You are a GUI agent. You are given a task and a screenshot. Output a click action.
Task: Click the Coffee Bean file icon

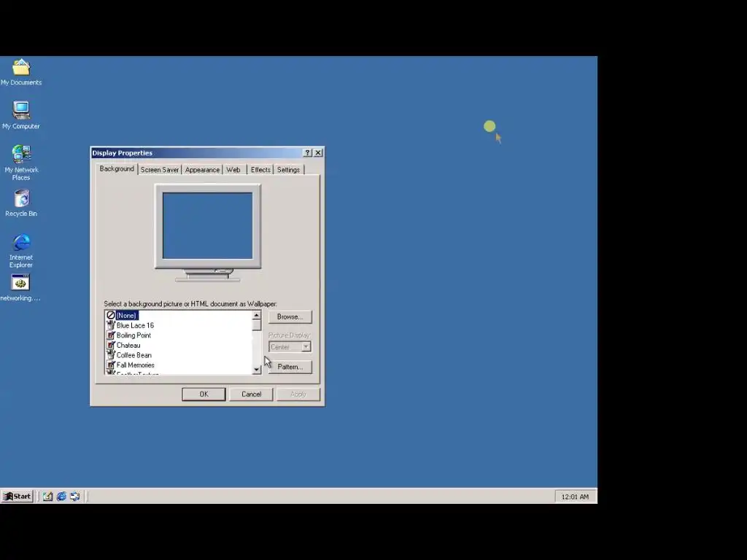(111, 355)
